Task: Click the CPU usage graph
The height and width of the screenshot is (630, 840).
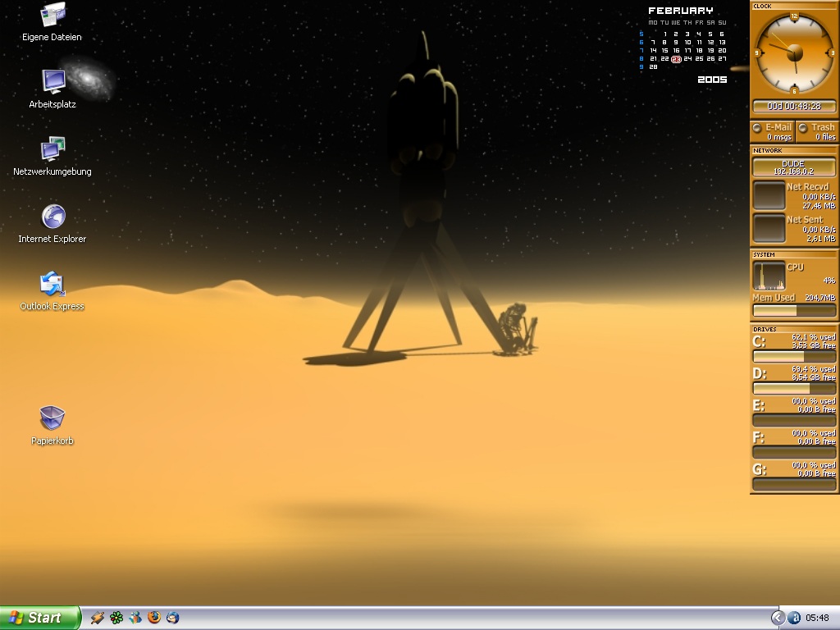Action: 769,276
